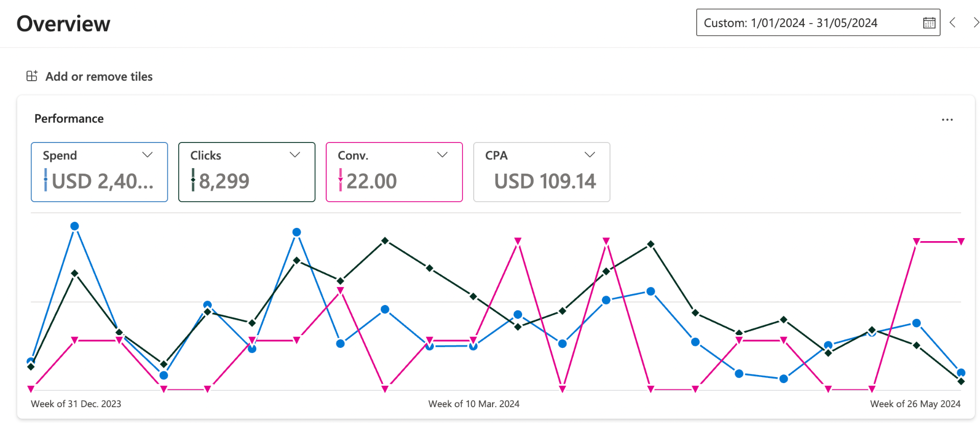Open Performance tile more options ellipsis
The height and width of the screenshot is (423, 980).
(947, 120)
